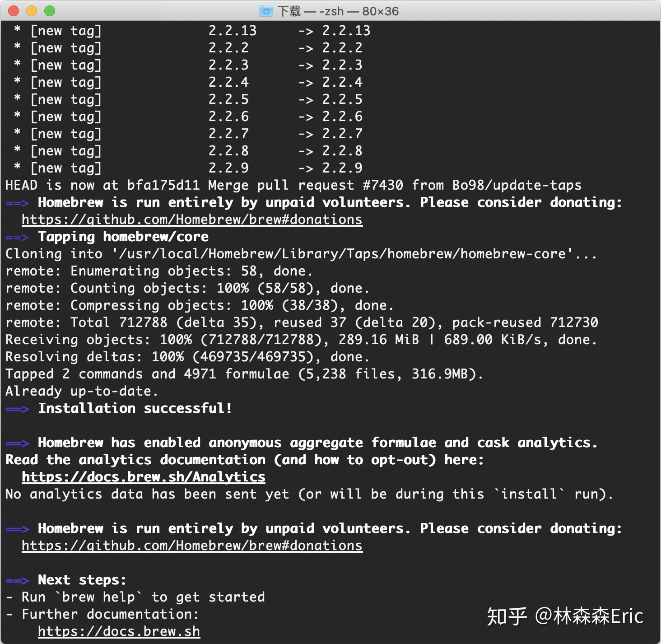
Task: Click the 'Next steps:' heading
Action: coord(66,580)
